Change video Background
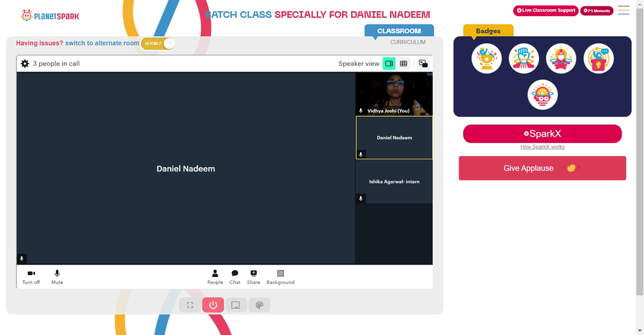 point(281,277)
